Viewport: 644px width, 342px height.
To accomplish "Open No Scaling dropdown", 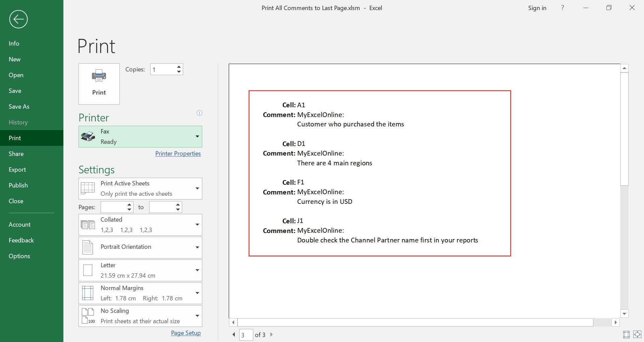I will pyautogui.click(x=140, y=316).
